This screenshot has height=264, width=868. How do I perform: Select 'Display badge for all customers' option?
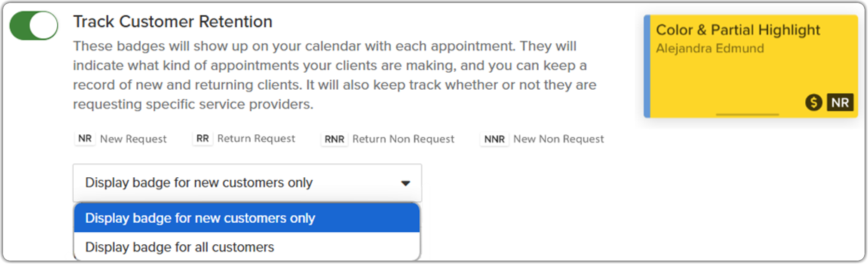tap(180, 247)
